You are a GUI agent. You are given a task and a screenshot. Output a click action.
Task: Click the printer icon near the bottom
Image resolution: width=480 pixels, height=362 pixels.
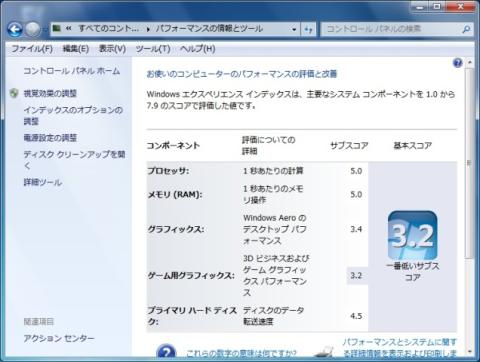[x=325, y=351]
